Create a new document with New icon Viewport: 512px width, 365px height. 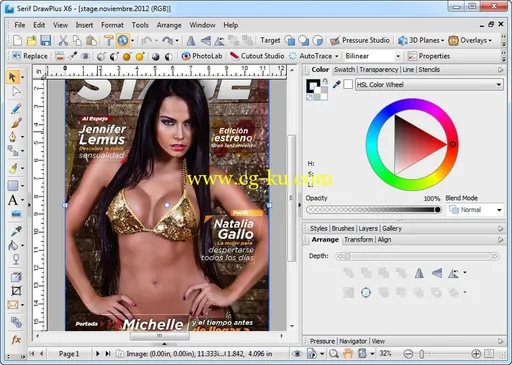click(17, 41)
